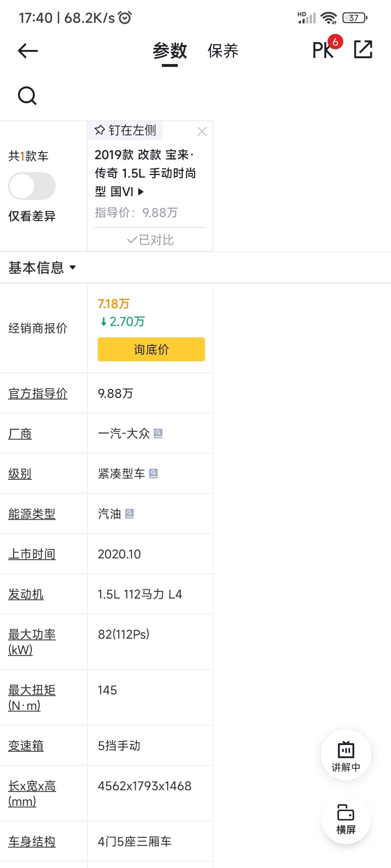
Task: Open the 2019款 宝来 model selector
Action: point(145,173)
